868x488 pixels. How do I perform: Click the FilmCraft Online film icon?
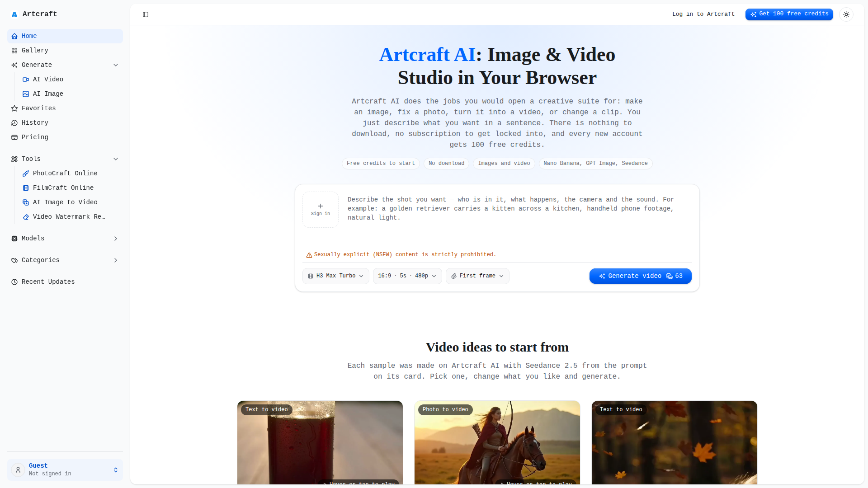pyautogui.click(x=26, y=188)
